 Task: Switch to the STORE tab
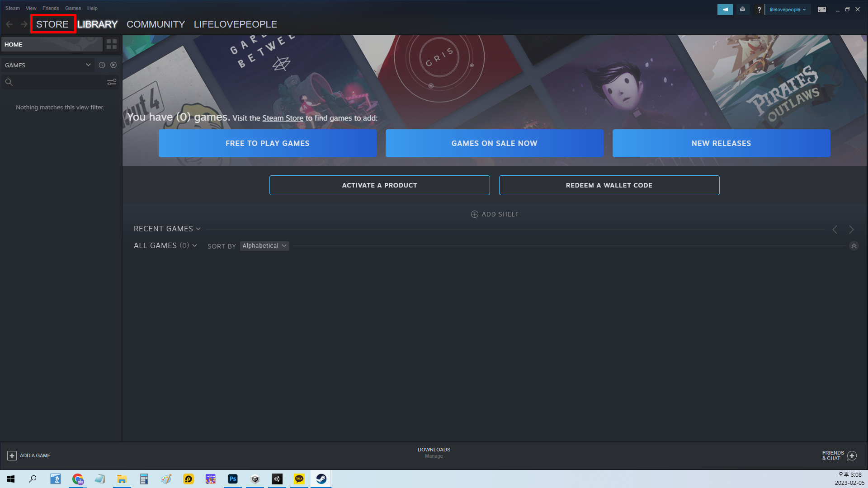tap(52, 24)
